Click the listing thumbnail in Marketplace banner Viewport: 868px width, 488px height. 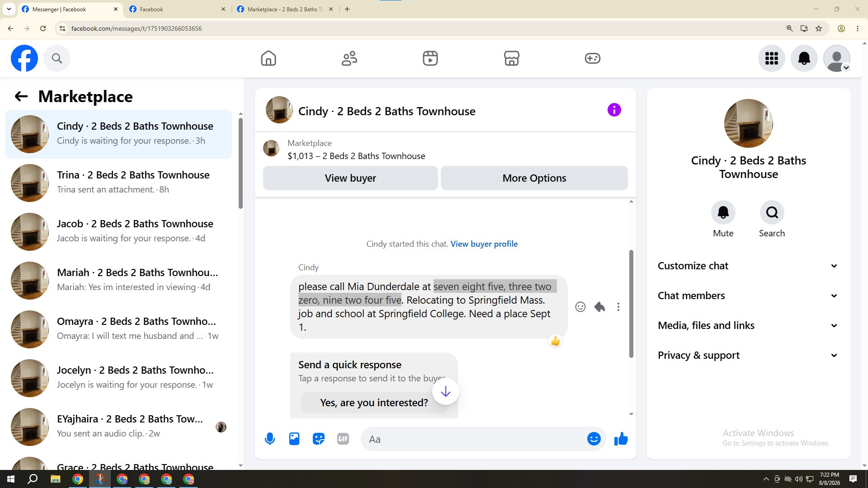click(x=271, y=149)
